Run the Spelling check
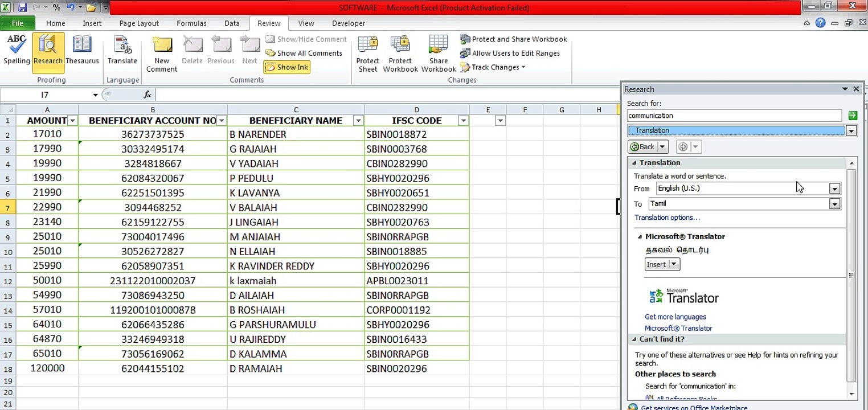The width and height of the screenshot is (868, 410). (x=17, y=51)
